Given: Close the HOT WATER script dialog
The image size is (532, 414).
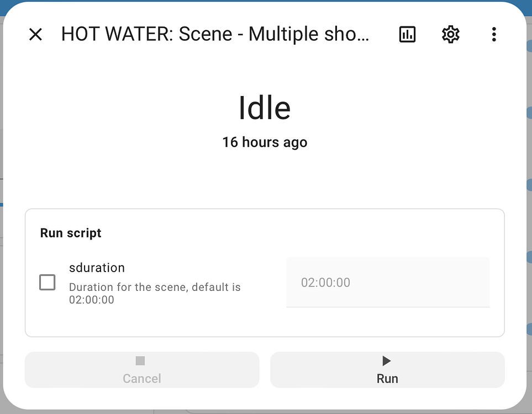Looking at the screenshot, I should [x=35, y=35].
